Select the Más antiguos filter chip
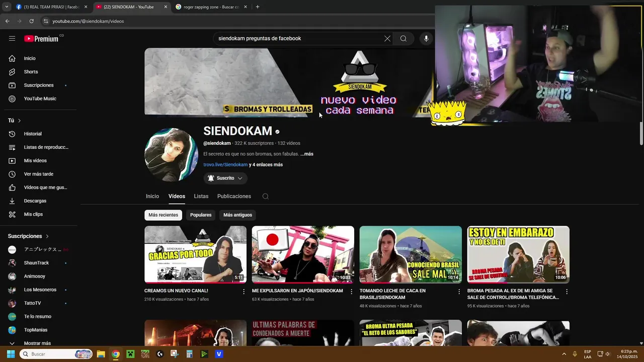The width and height of the screenshot is (644, 362). (x=237, y=215)
